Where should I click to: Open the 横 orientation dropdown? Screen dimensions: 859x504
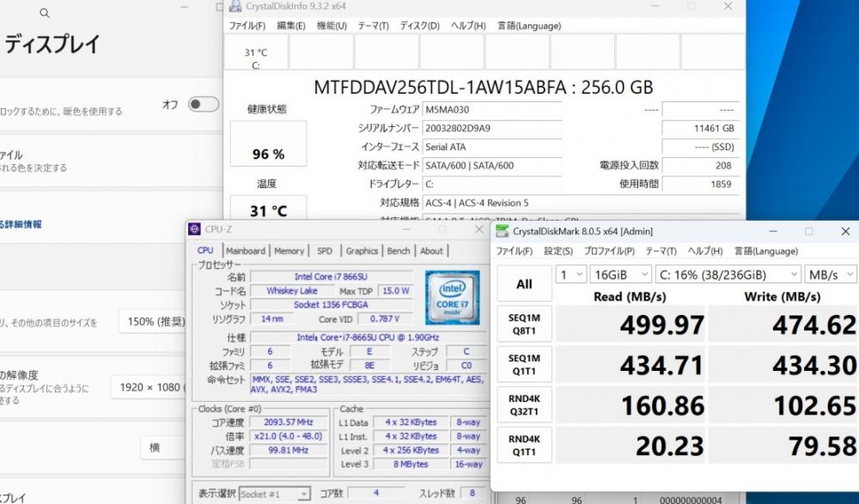(163, 447)
